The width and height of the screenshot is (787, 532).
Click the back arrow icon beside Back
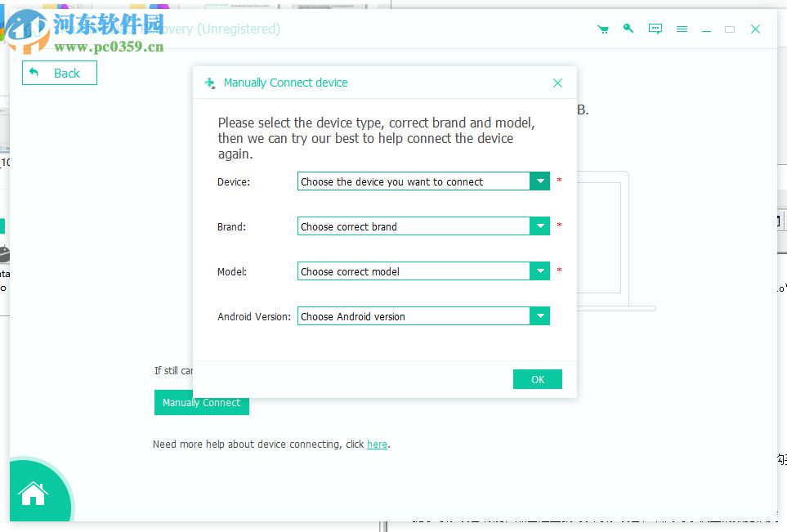33,73
